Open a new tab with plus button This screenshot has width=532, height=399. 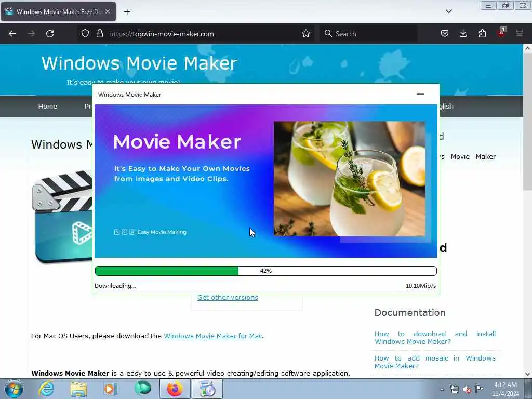tap(127, 12)
